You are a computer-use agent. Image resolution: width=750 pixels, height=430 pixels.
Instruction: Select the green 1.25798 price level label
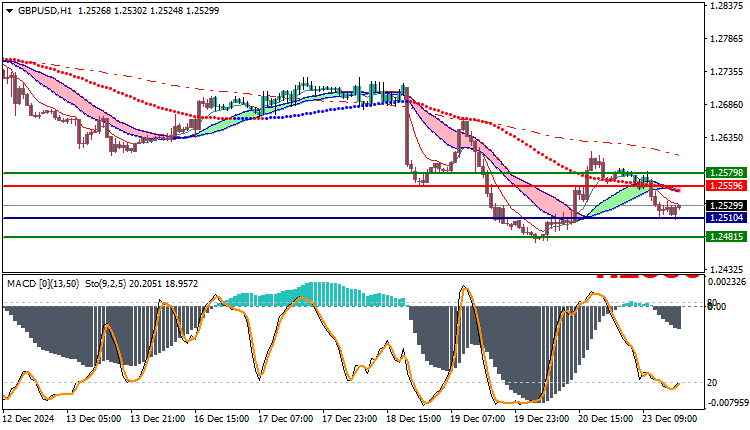click(x=726, y=173)
